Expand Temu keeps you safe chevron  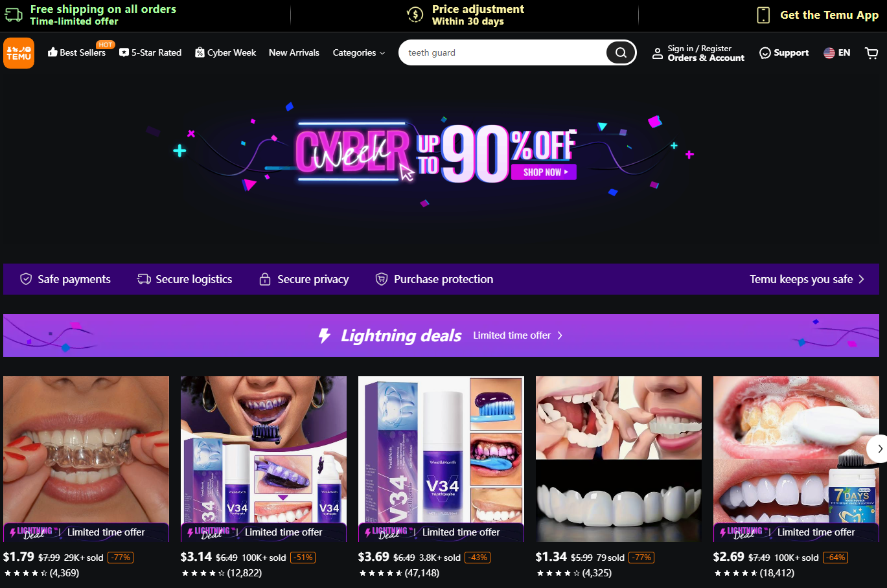[x=861, y=279]
